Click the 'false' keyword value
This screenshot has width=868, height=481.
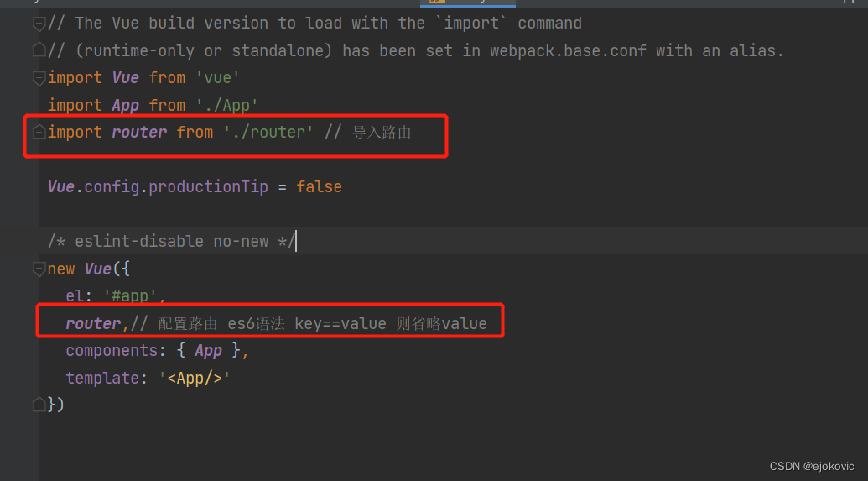(x=319, y=186)
